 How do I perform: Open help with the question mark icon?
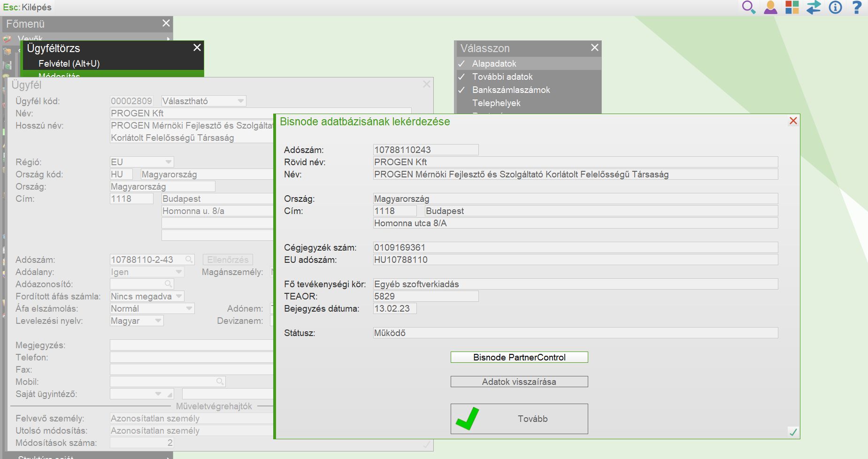pyautogui.click(x=857, y=8)
